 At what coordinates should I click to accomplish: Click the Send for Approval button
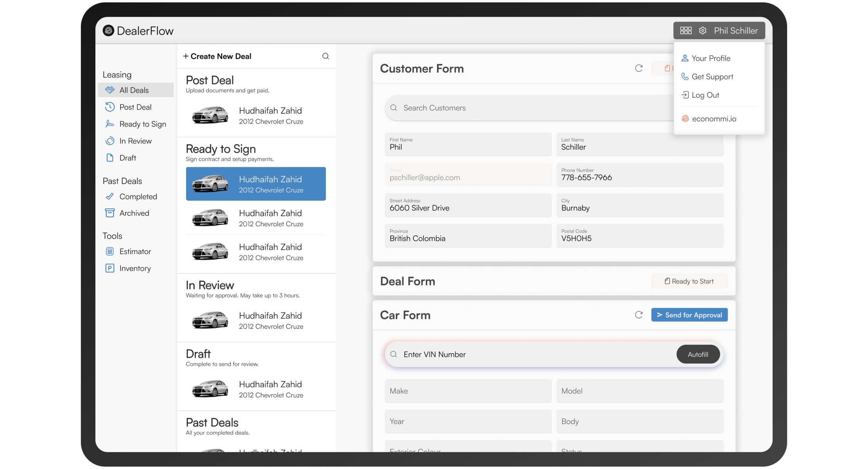(689, 315)
